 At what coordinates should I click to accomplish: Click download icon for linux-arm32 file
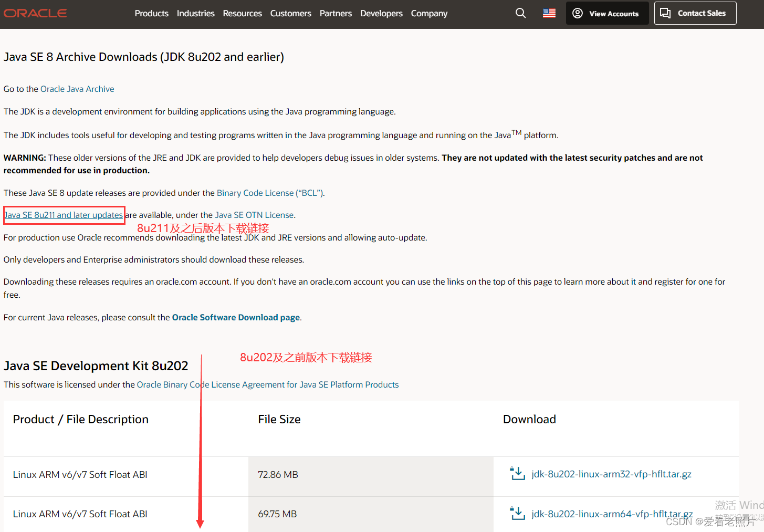click(518, 474)
